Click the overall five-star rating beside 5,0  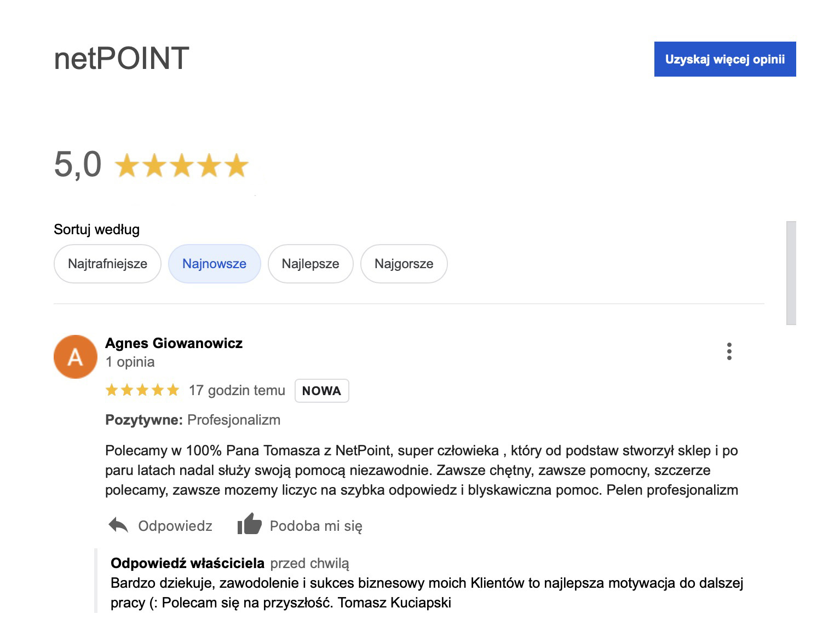pos(182,165)
